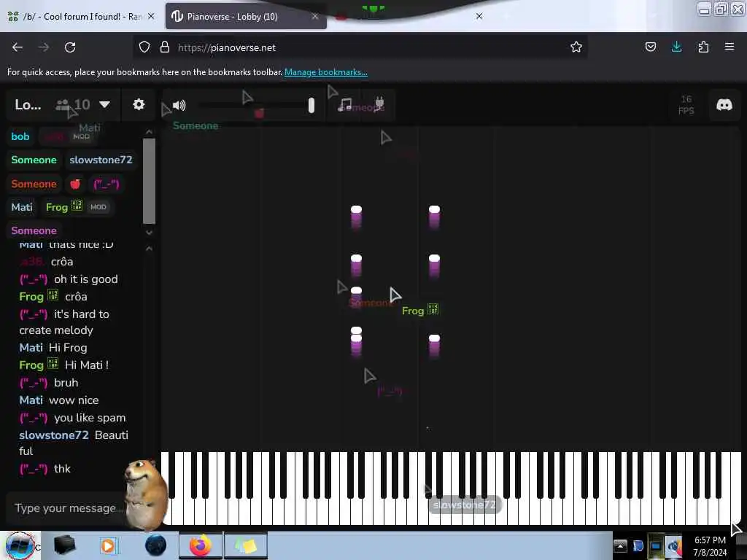Screen dimensions: 747x560
Task: Select slowstone72 in the user list
Action: click(x=101, y=160)
